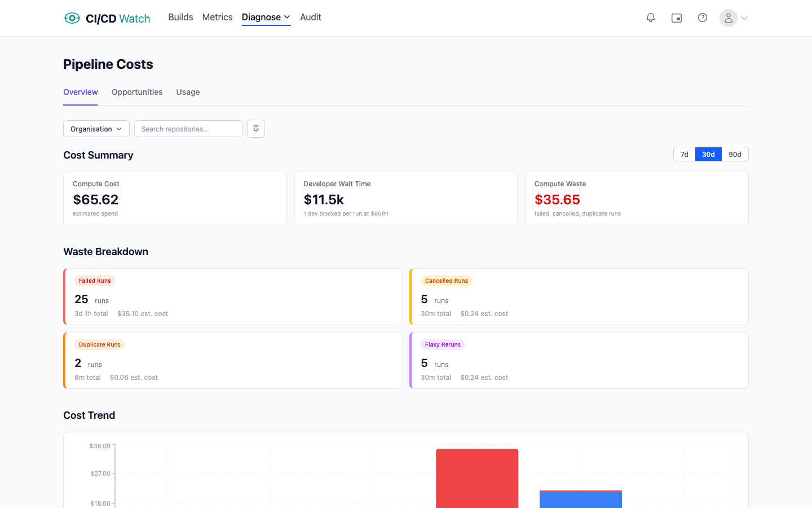Select the Overview tab

pyautogui.click(x=81, y=92)
